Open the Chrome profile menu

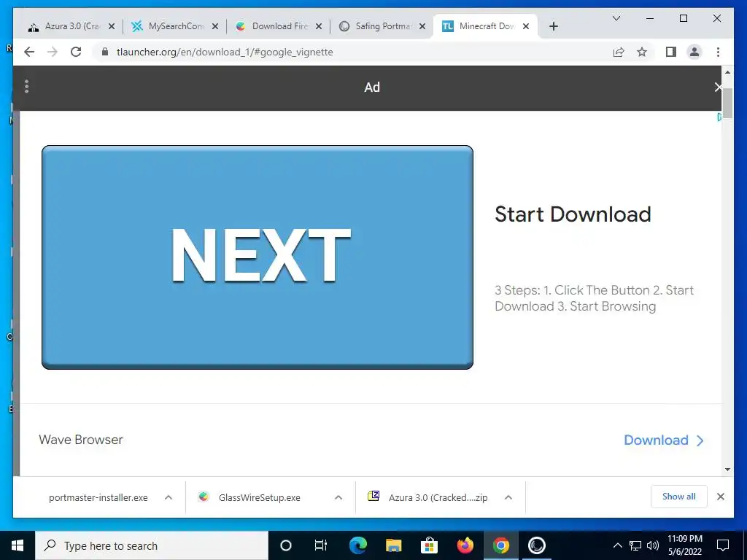[694, 52]
